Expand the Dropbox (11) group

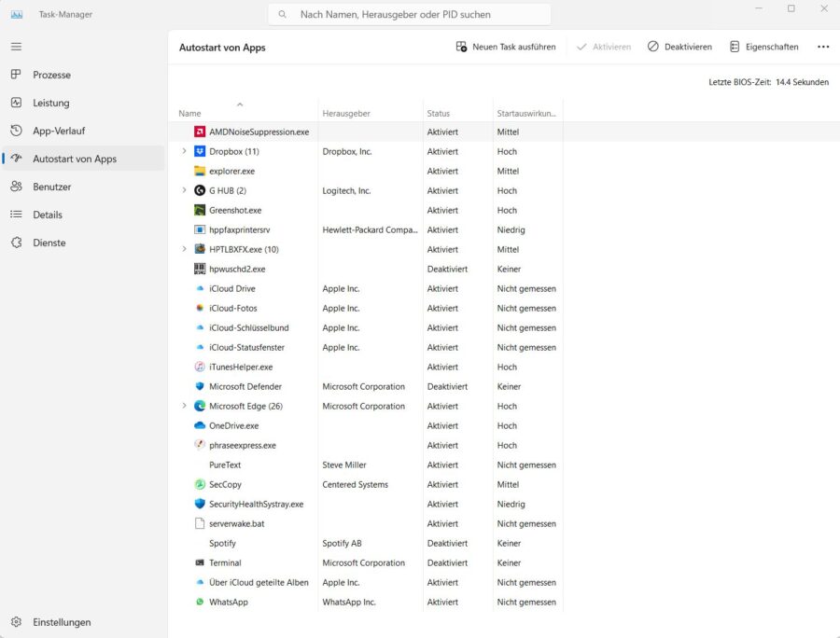(x=184, y=151)
